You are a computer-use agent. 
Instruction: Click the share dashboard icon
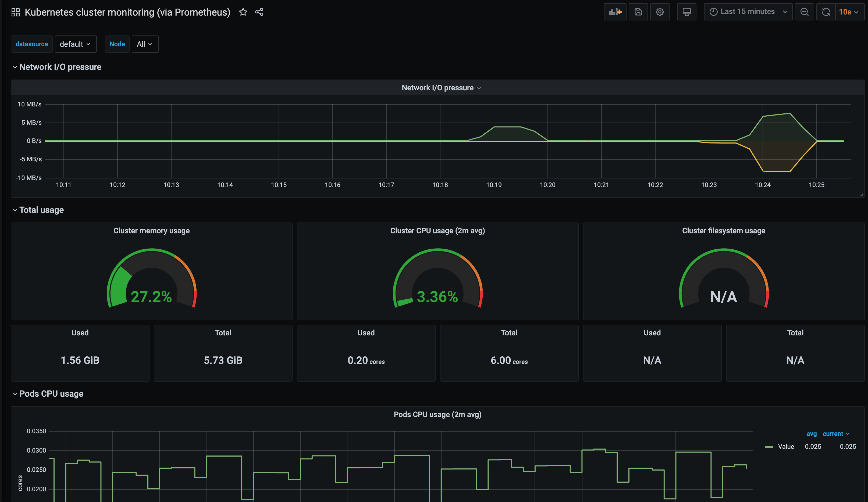point(259,12)
